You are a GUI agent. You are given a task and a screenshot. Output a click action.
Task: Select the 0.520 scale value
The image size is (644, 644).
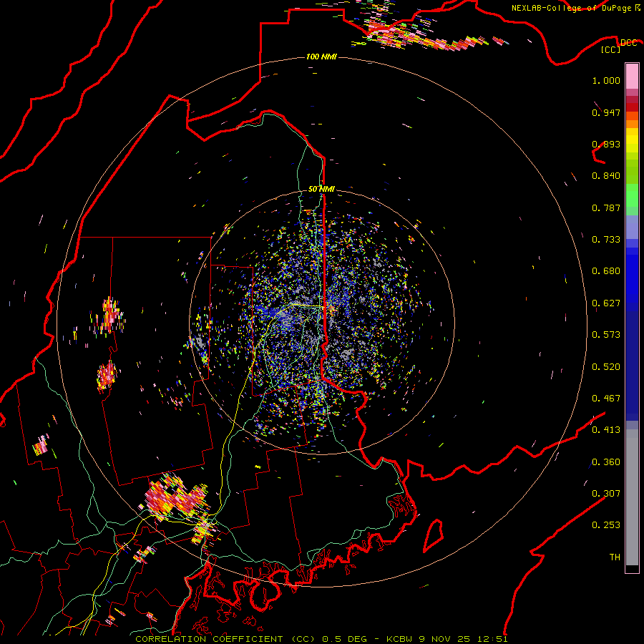606,367
